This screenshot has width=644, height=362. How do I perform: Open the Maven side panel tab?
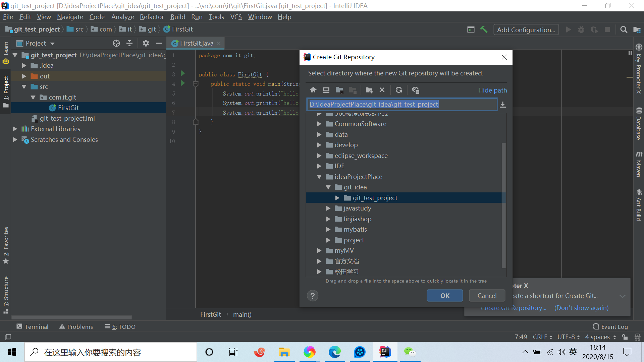[639, 165]
